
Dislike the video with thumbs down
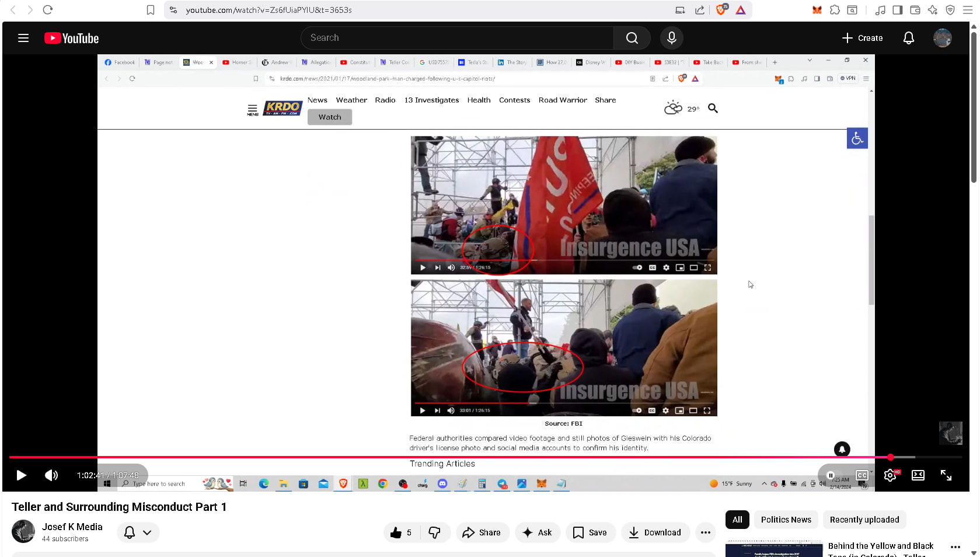click(434, 532)
